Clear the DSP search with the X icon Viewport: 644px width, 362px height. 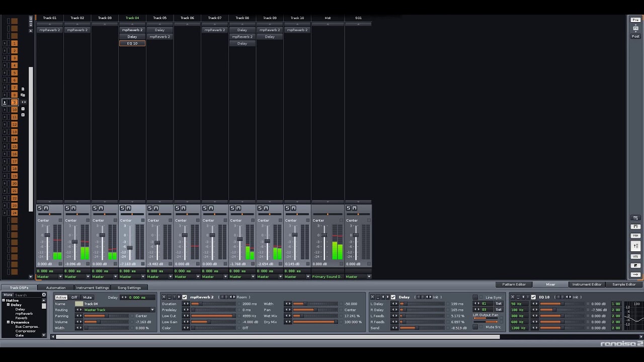tap(44, 295)
